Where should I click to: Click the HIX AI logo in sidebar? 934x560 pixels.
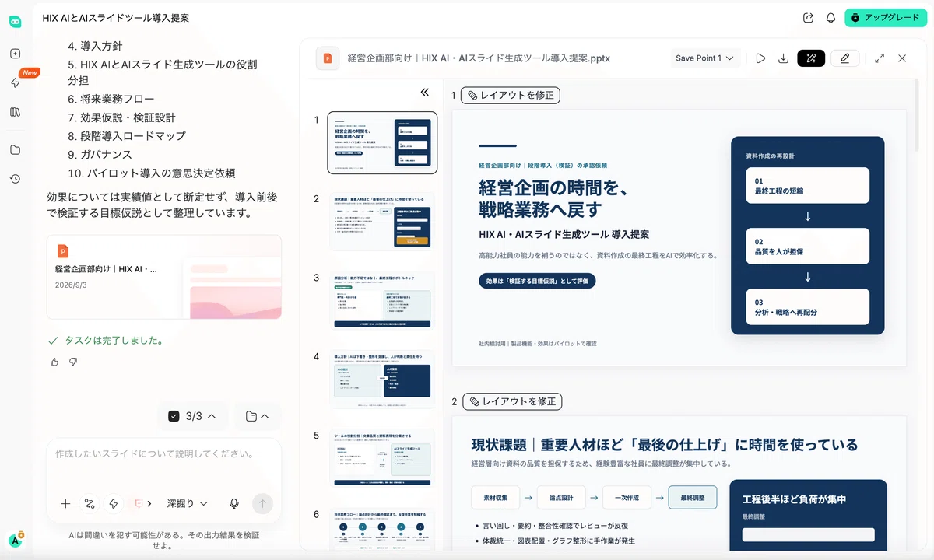pyautogui.click(x=15, y=22)
